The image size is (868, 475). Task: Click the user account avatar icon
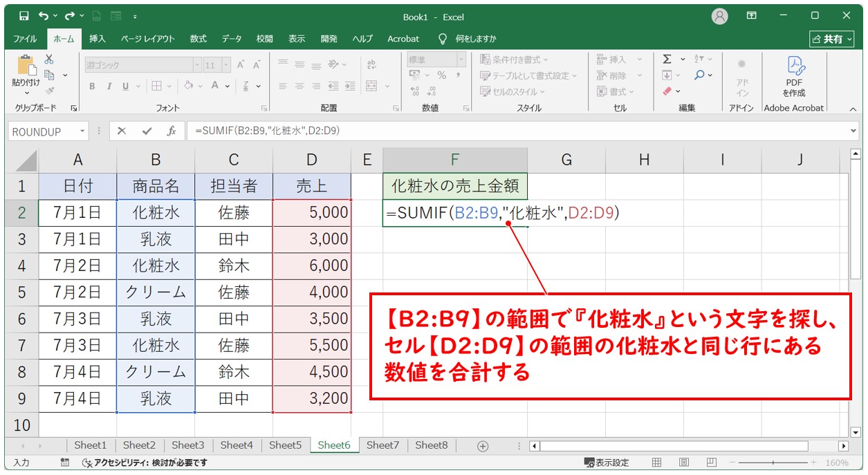tap(720, 16)
